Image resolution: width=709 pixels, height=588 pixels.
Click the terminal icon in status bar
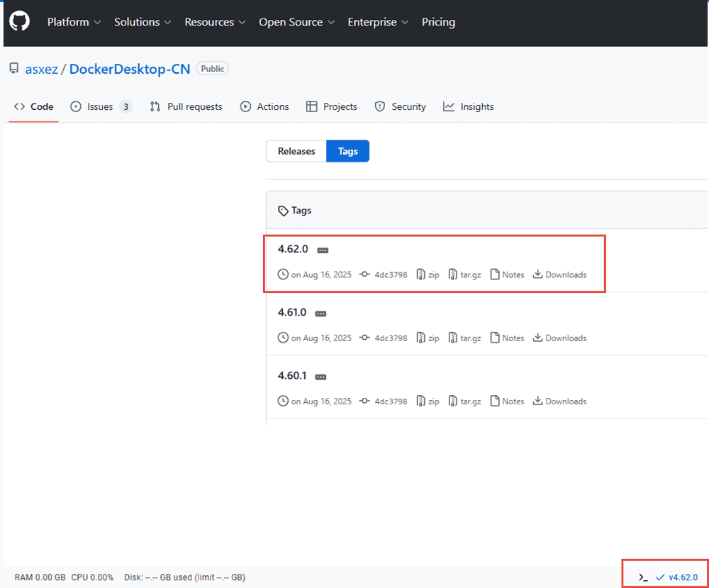pyautogui.click(x=643, y=577)
